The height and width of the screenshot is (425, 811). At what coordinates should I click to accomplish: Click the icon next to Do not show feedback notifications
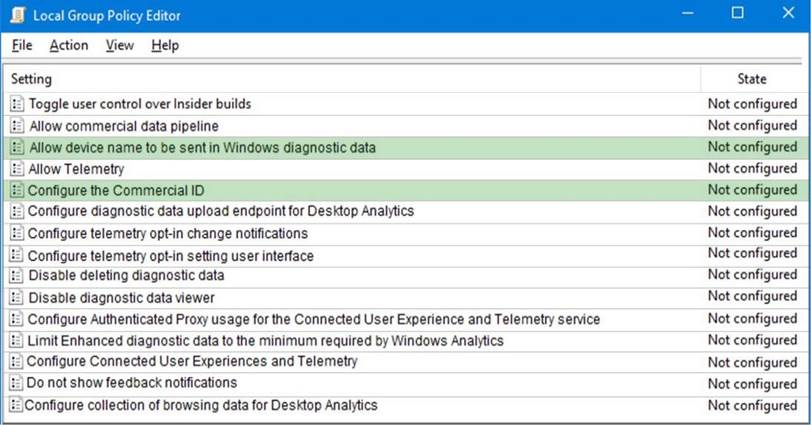tap(16, 383)
